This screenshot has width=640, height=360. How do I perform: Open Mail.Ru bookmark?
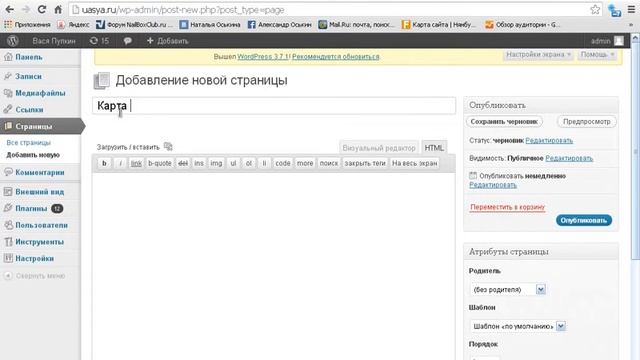pyautogui.click(x=357, y=25)
